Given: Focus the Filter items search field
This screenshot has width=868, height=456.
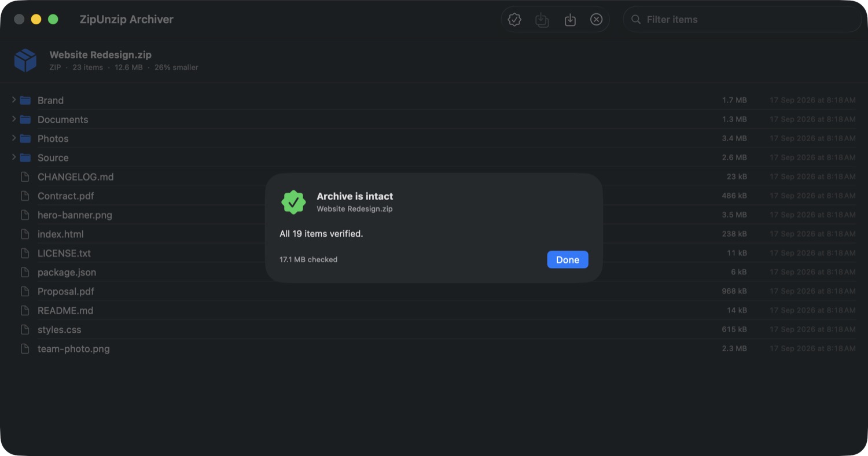Looking at the screenshot, I should pyautogui.click(x=742, y=20).
